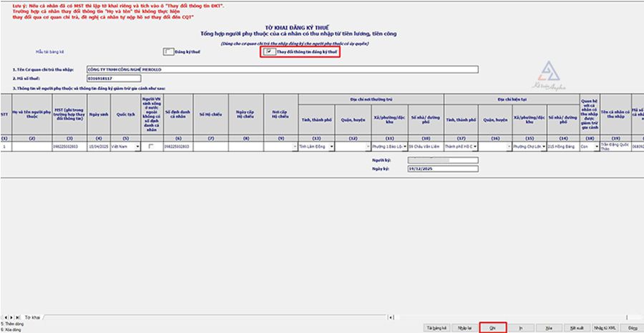Toggle 'Thay đổi thông tin đăng ký thuế' checkbox

[x=268, y=51]
